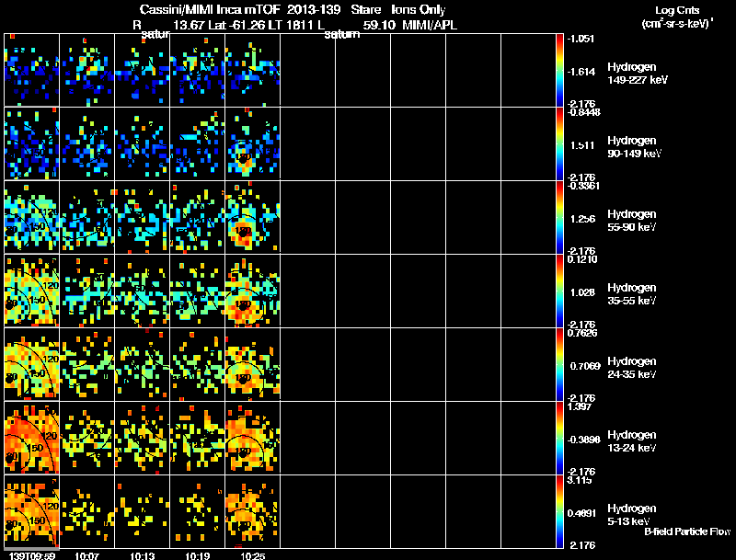Select the '-1.051' color scale maximum value
The image size is (736, 560).
(x=581, y=39)
